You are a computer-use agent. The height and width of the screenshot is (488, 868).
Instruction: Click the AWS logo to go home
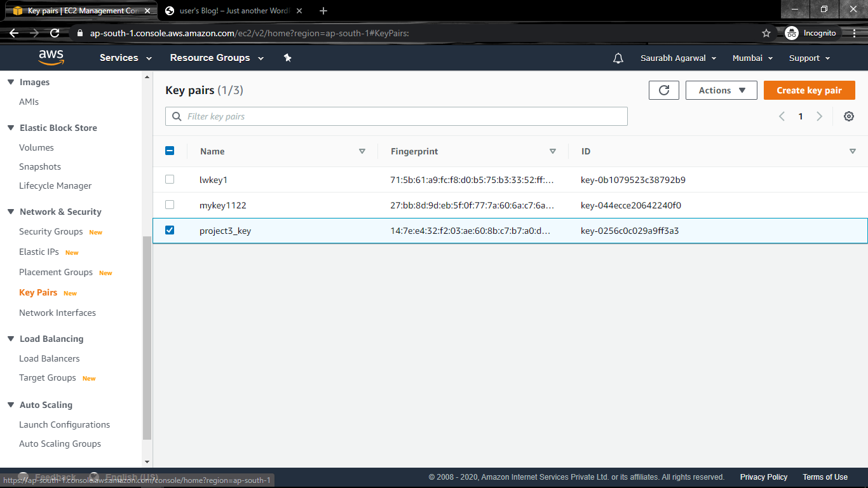[51, 58]
